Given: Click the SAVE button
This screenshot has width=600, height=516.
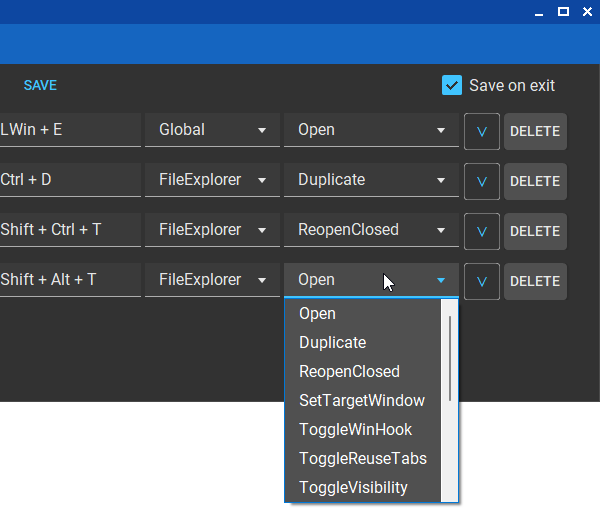Looking at the screenshot, I should [x=40, y=85].
